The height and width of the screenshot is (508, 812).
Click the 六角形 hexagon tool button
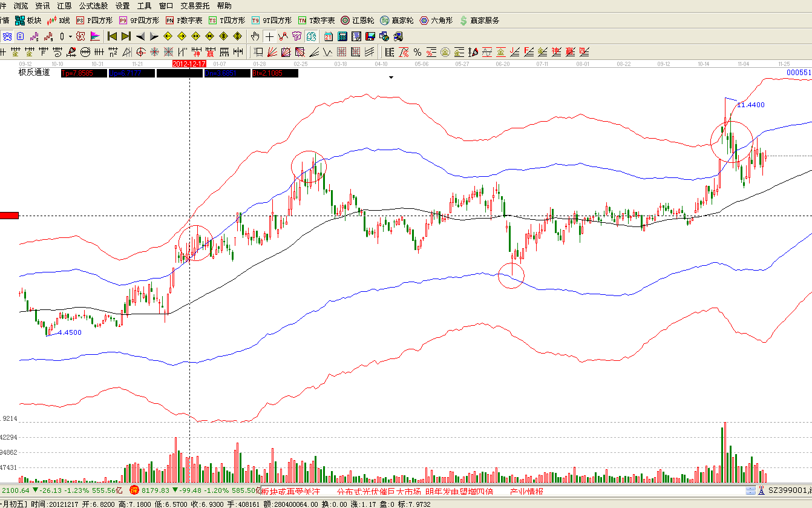click(x=436, y=21)
